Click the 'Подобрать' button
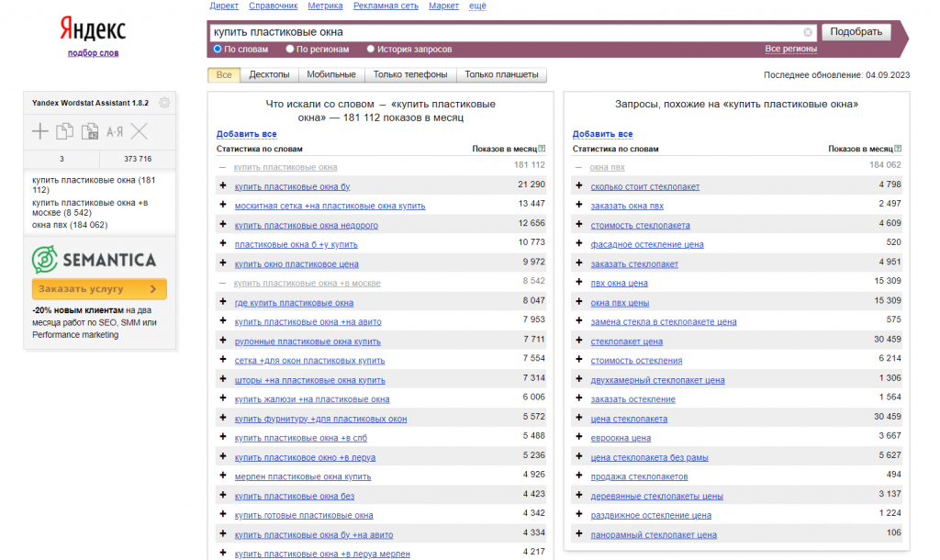This screenshot has height=560, width=940. pyautogui.click(x=856, y=32)
